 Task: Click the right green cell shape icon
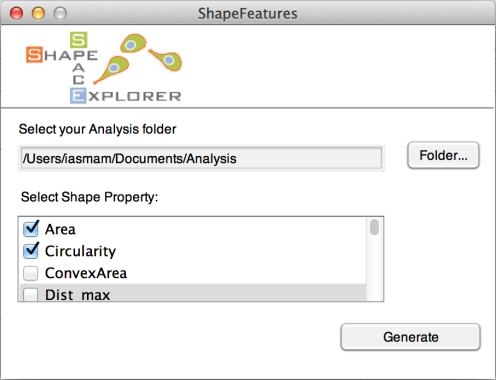[166, 59]
